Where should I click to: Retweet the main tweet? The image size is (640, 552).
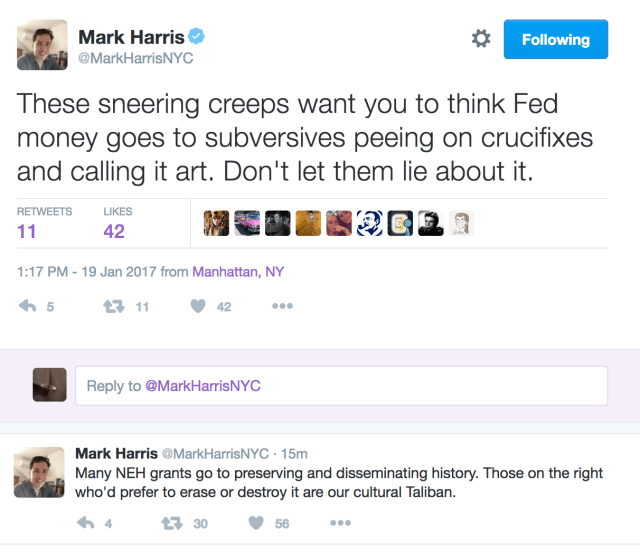click(114, 306)
